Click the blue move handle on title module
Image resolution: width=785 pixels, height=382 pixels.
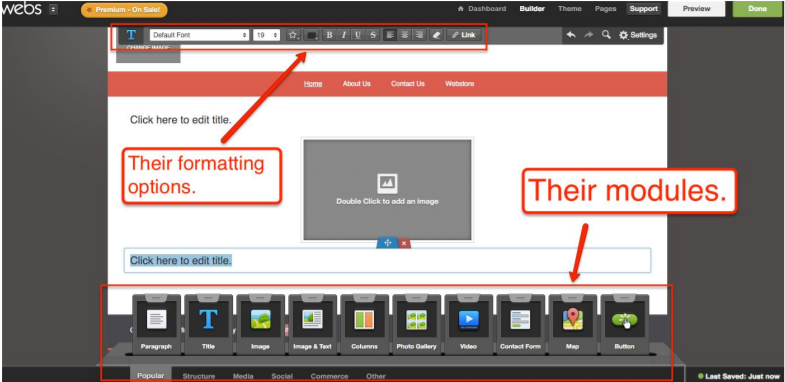[387, 243]
